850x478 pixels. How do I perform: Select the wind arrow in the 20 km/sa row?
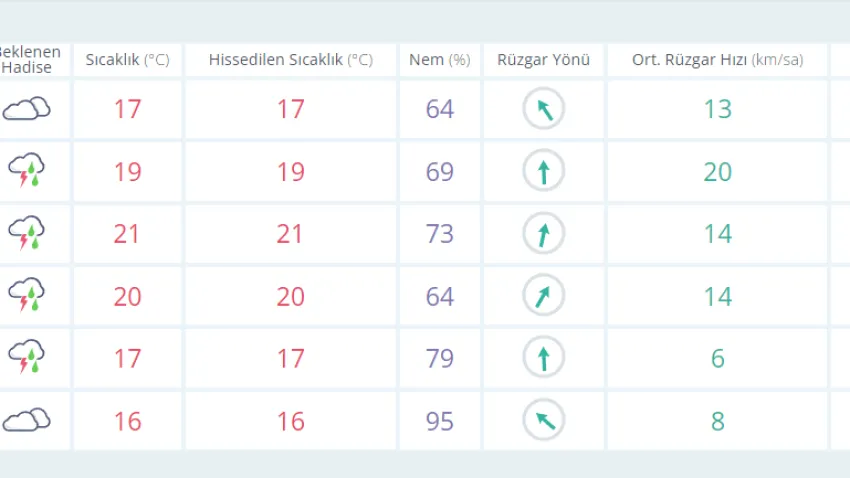coord(544,172)
